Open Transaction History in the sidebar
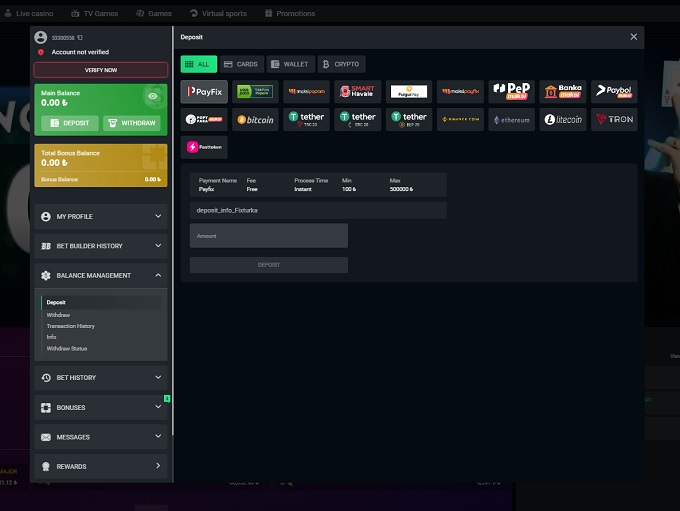Screen dimensions: 680x511 (x=71, y=326)
